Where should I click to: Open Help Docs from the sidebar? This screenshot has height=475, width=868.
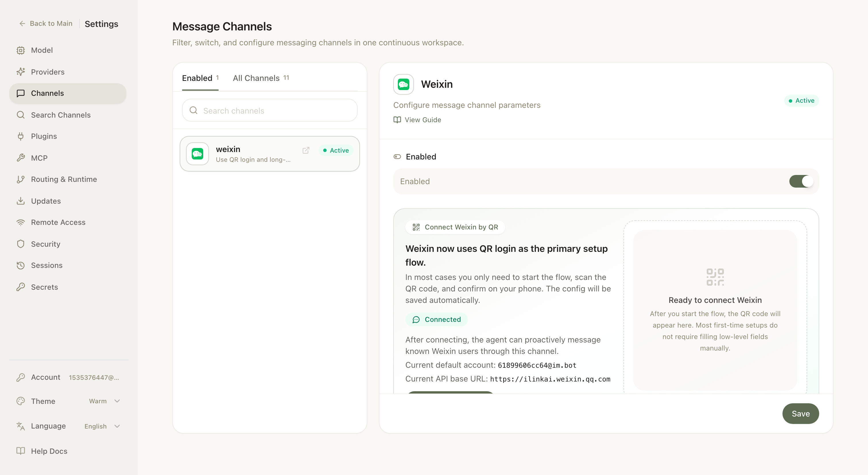49,451
